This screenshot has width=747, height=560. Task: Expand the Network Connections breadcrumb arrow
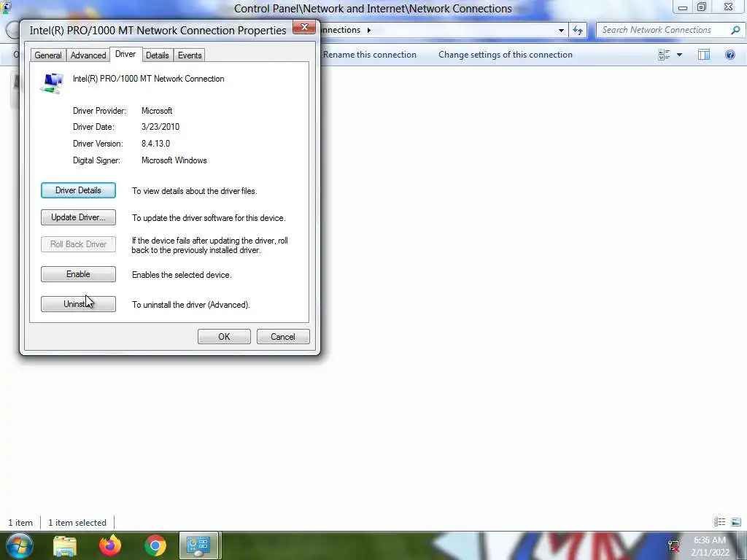click(x=368, y=30)
